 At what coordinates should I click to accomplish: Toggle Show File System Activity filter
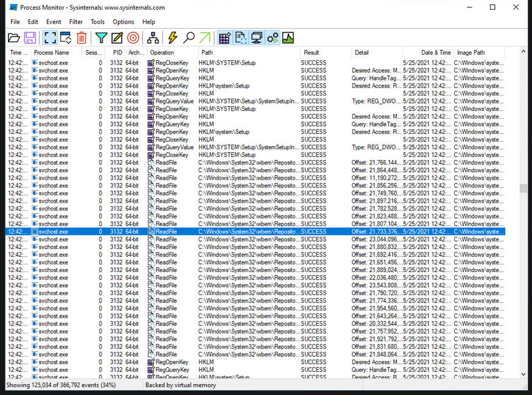pyautogui.click(x=240, y=38)
